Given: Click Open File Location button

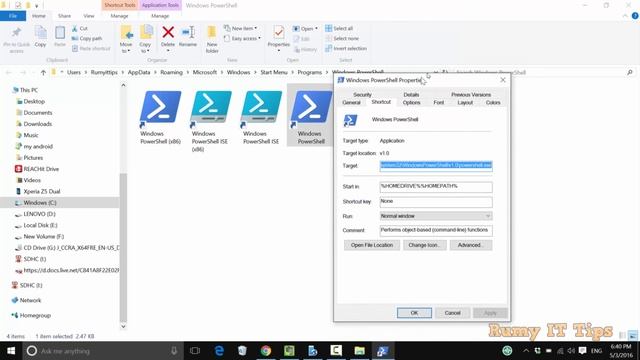Looking at the screenshot, I should pyautogui.click(x=372, y=245).
